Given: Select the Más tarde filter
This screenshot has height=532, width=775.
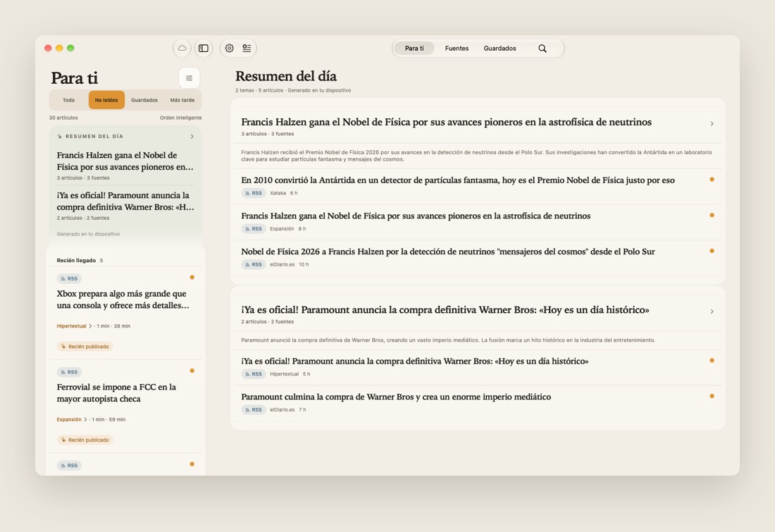Looking at the screenshot, I should tap(182, 100).
